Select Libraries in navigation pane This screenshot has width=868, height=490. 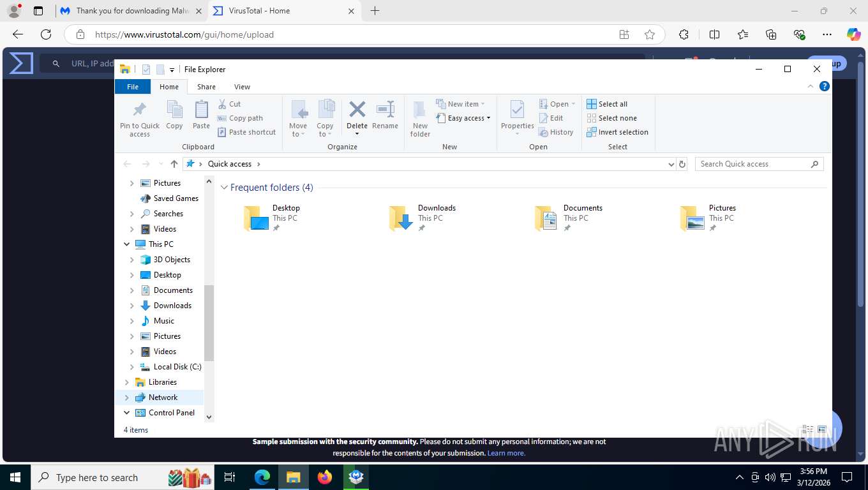[x=163, y=382]
